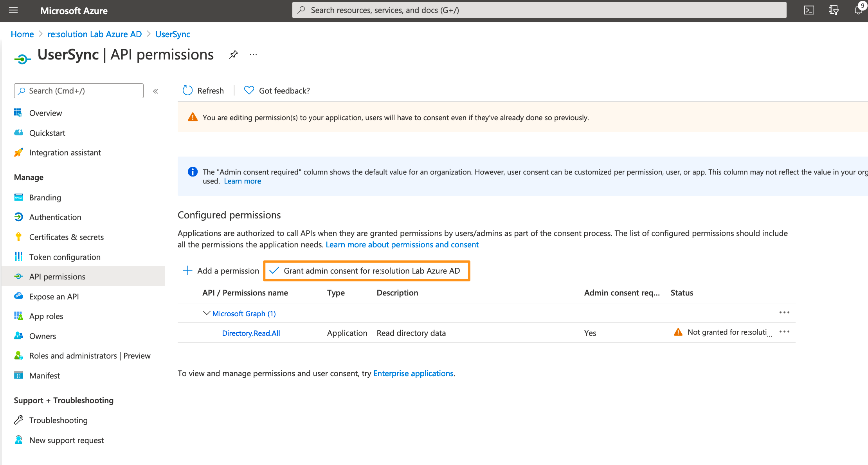The image size is (868, 465).
Task: Click the Got feedback heart icon
Action: click(249, 90)
